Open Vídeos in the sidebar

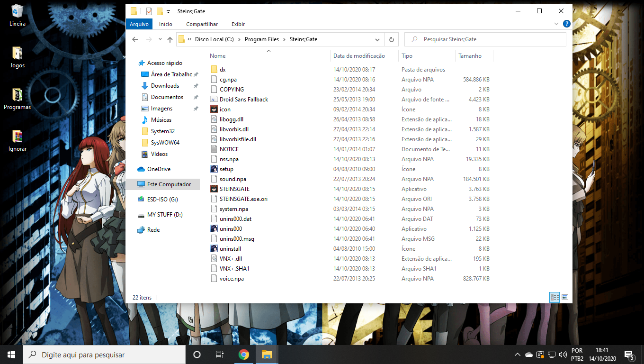(x=159, y=154)
